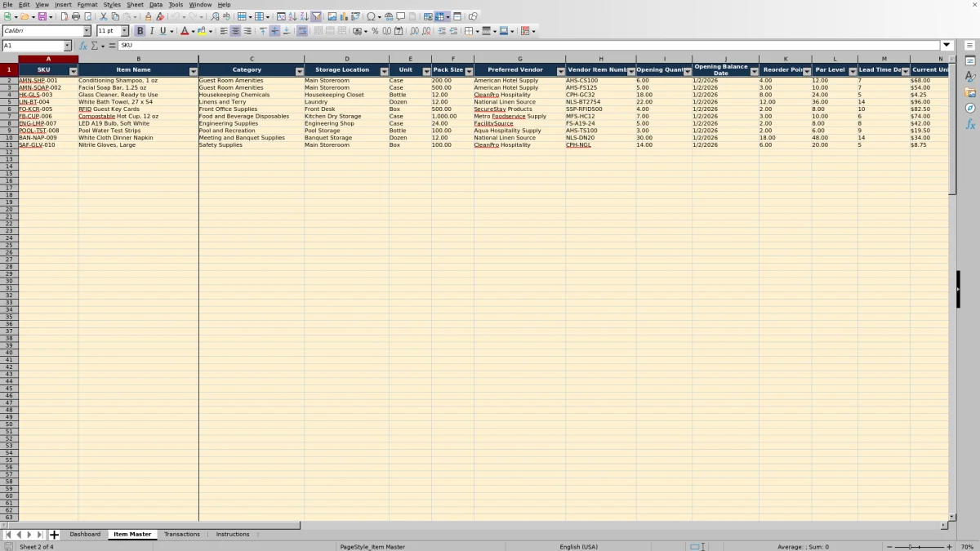
Task: Toggle Center Horizontally alignment
Action: (235, 31)
